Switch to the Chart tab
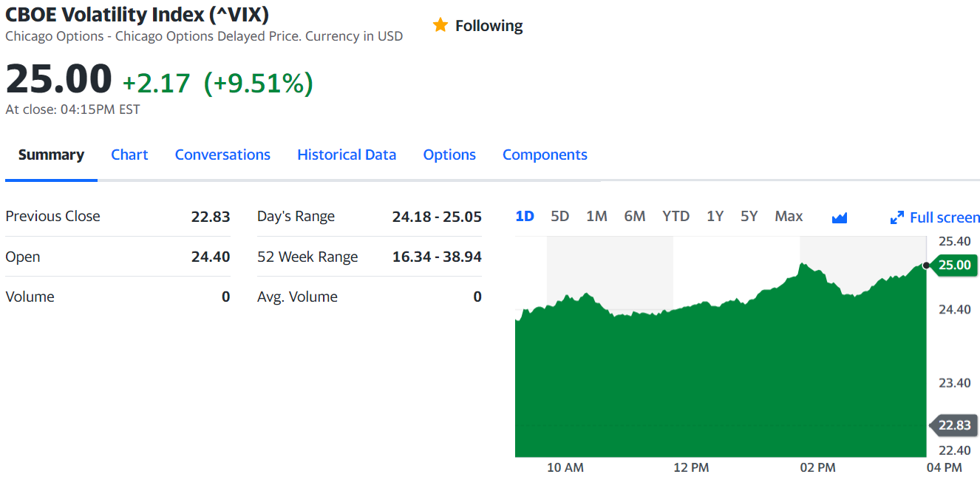This screenshot has height=477, width=980. [129, 155]
